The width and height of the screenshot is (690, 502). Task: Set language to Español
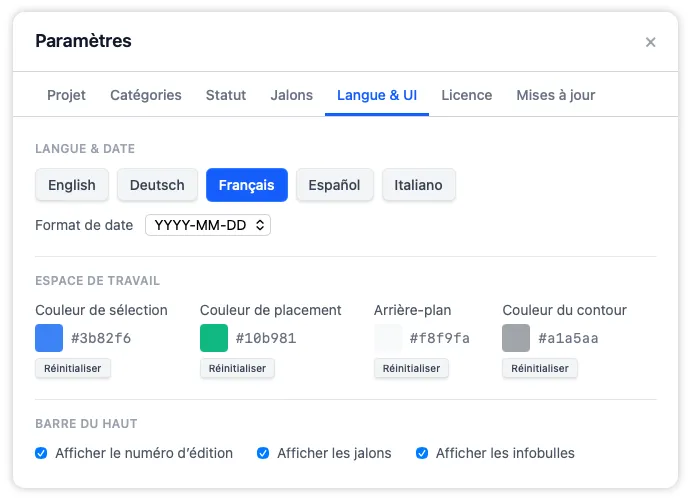(334, 185)
